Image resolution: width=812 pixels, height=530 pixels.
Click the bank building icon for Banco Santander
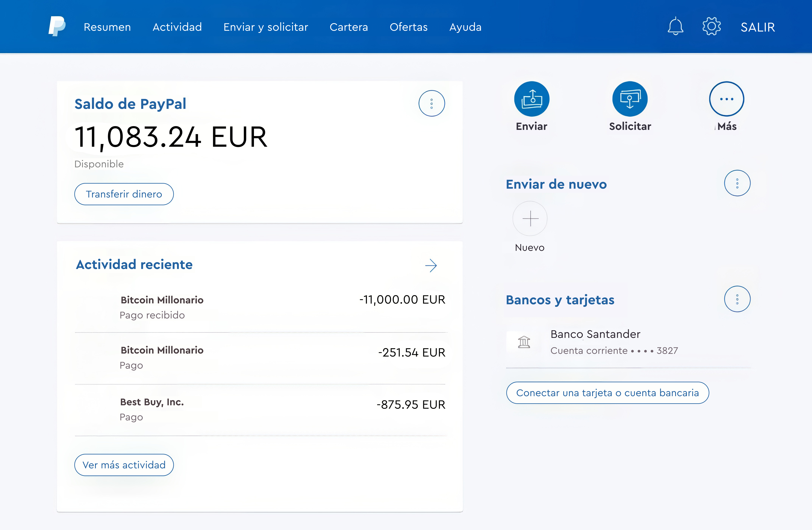(524, 342)
